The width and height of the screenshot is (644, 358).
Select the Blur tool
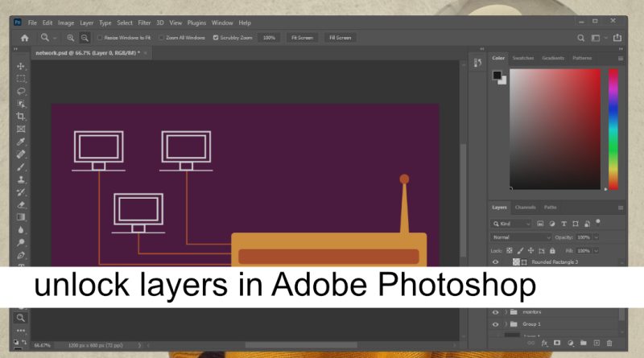21,230
